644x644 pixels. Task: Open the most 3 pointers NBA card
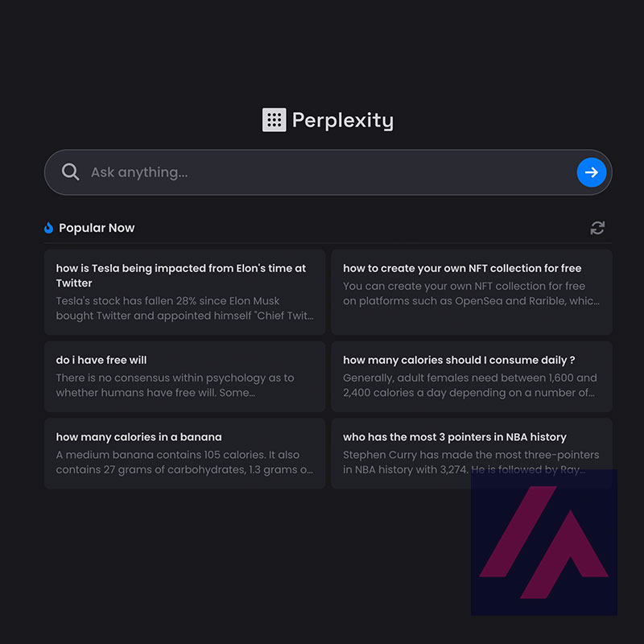pos(472,453)
